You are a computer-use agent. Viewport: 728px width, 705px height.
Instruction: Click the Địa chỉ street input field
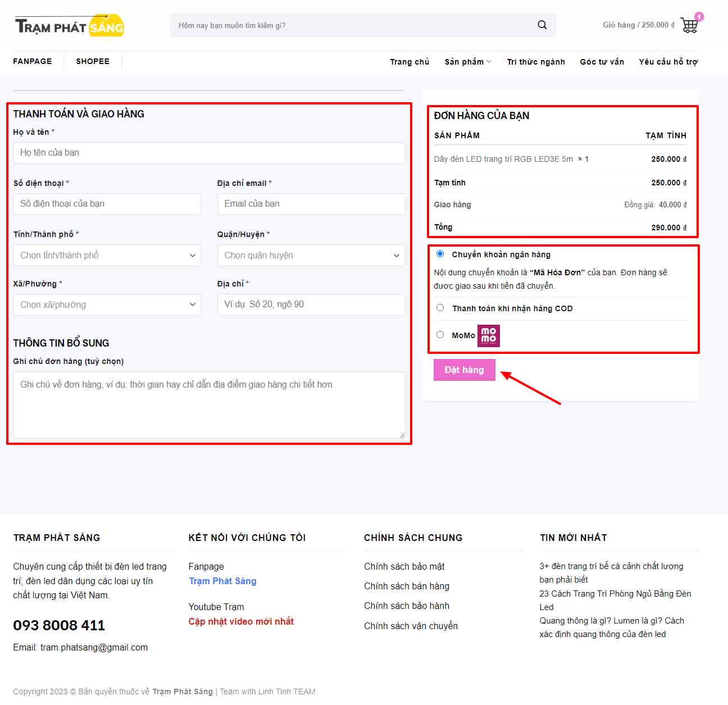tap(311, 304)
